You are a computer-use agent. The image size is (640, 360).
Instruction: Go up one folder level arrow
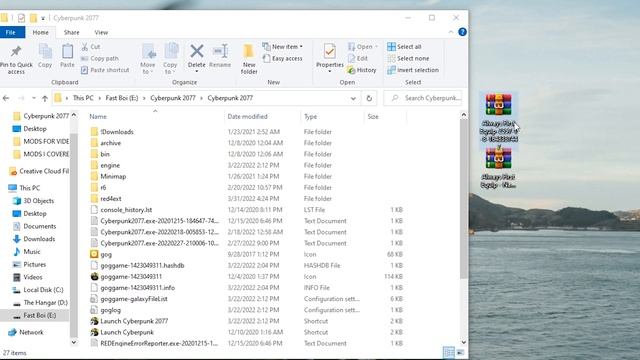tap(45, 98)
